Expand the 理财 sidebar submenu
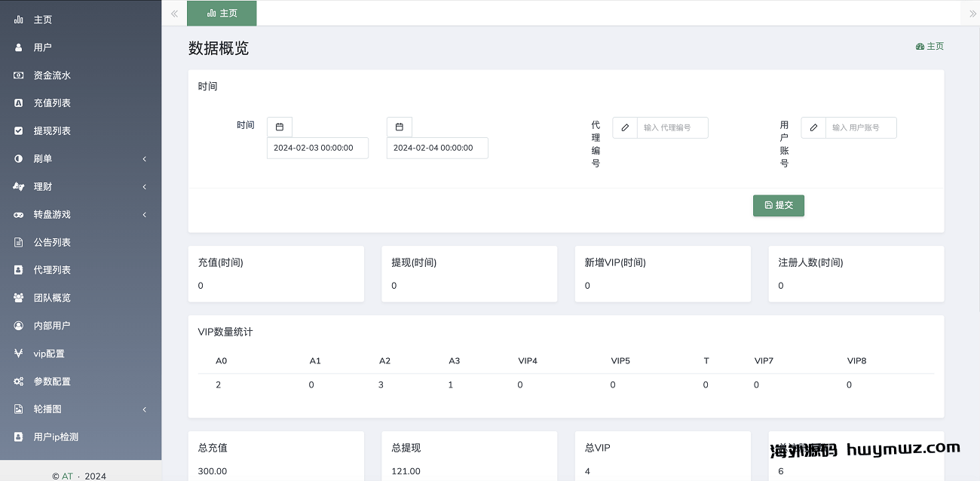The width and height of the screenshot is (980, 481). (x=144, y=187)
